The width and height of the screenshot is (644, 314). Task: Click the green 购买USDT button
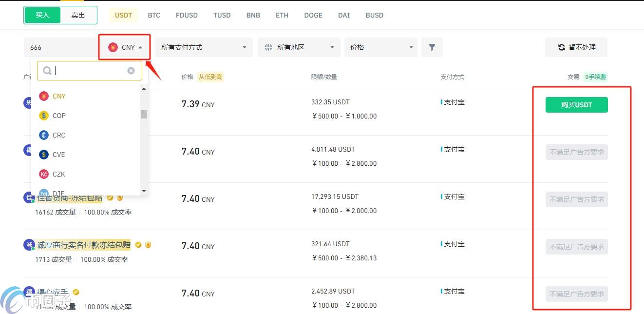(x=576, y=104)
